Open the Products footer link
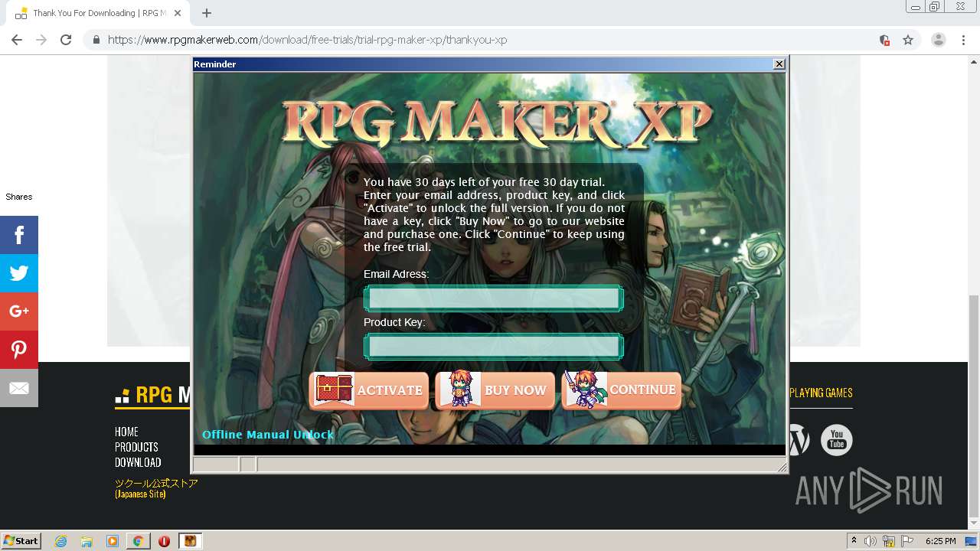 point(136,447)
